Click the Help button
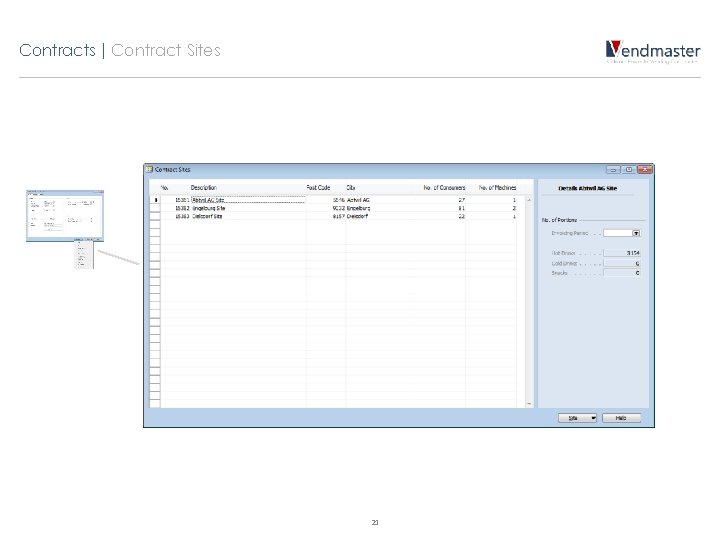 (621, 418)
